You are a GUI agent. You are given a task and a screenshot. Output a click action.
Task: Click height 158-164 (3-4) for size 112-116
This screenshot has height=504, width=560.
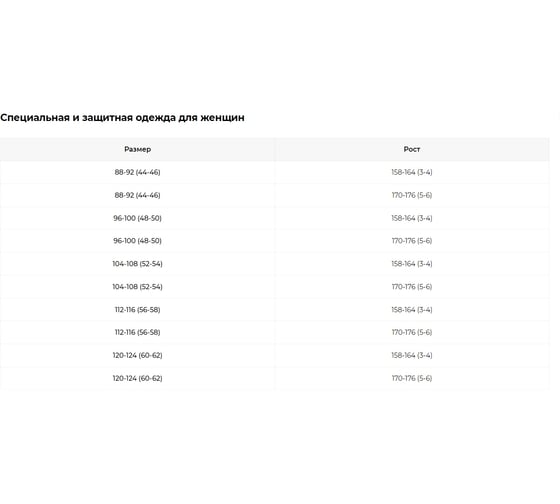(412, 309)
